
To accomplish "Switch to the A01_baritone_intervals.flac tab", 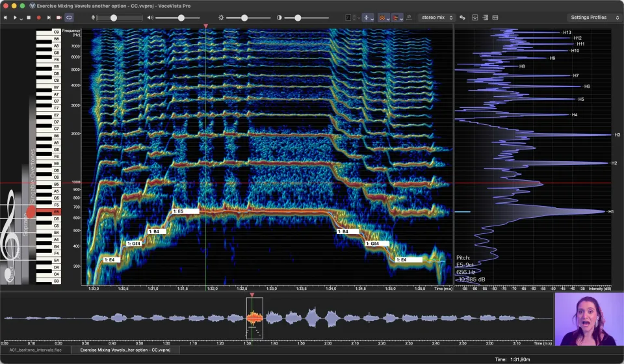I will (x=35, y=350).
